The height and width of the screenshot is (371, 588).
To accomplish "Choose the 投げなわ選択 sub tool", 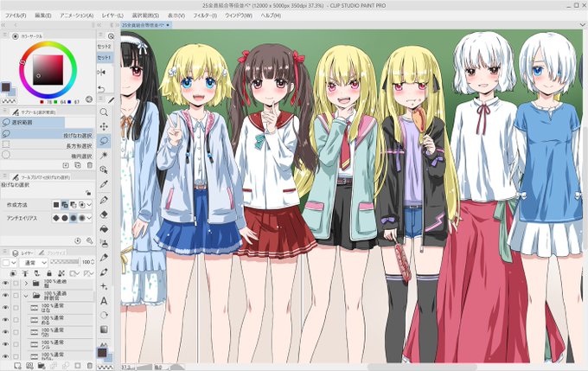I will click(48, 135).
